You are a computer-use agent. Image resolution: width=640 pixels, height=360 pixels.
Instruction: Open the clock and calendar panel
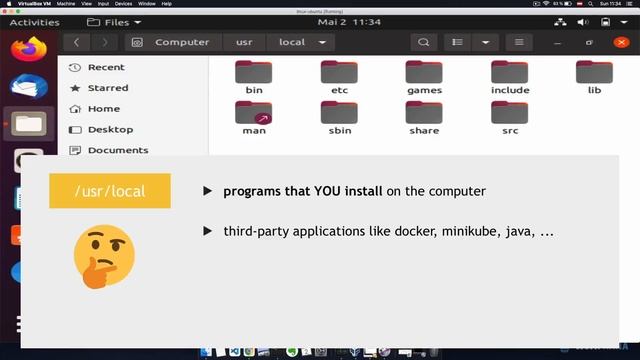(x=349, y=22)
